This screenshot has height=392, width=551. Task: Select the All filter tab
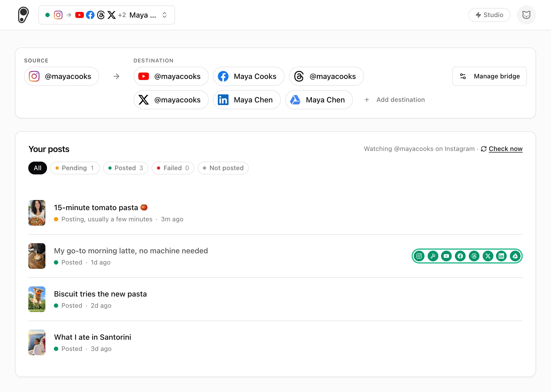click(38, 168)
